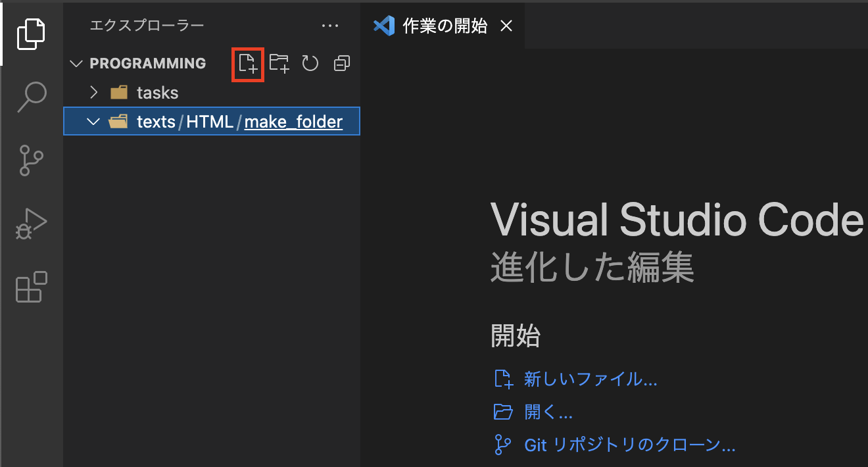Collapse all folders in Explorer
The image size is (868, 467).
(x=341, y=63)
